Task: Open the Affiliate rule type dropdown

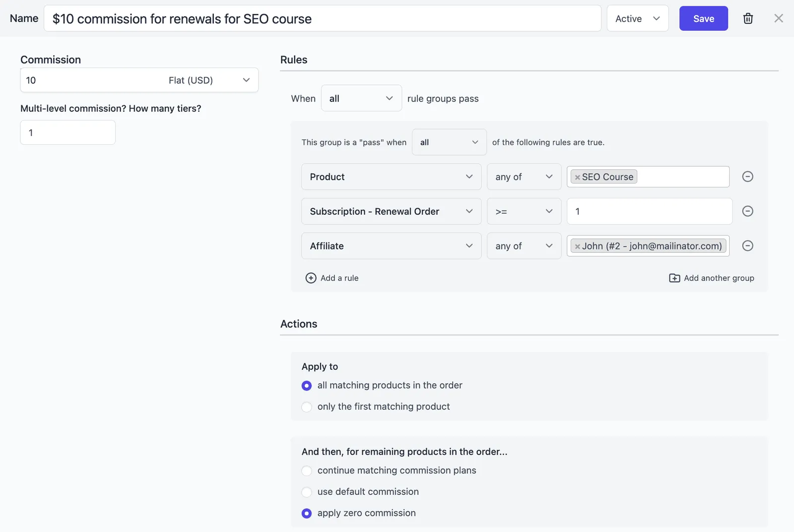Action: 391,246
